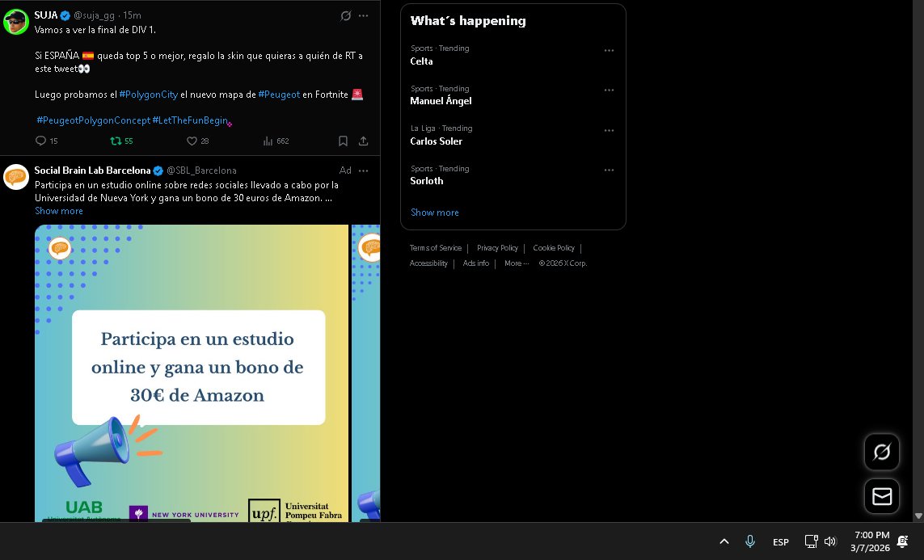The image size is (924, 560).
Task: Reply to SUJA's tweet
Action: coord(47,141)
